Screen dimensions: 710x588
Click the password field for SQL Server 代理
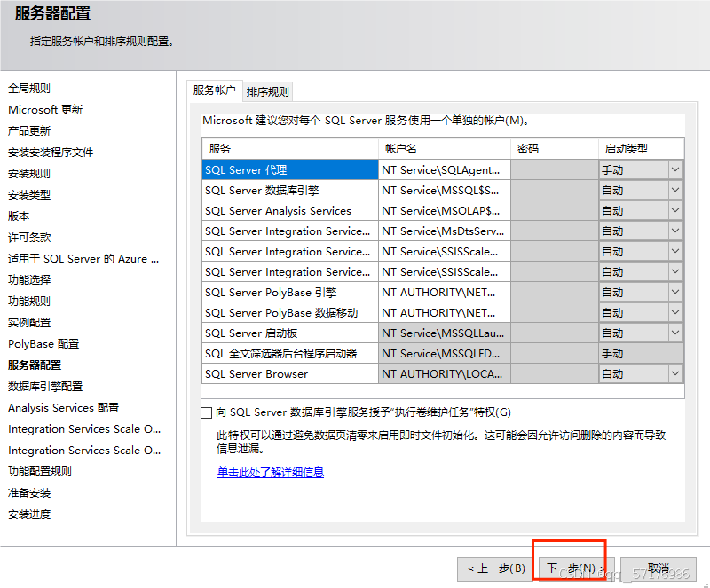pos(554,169)
